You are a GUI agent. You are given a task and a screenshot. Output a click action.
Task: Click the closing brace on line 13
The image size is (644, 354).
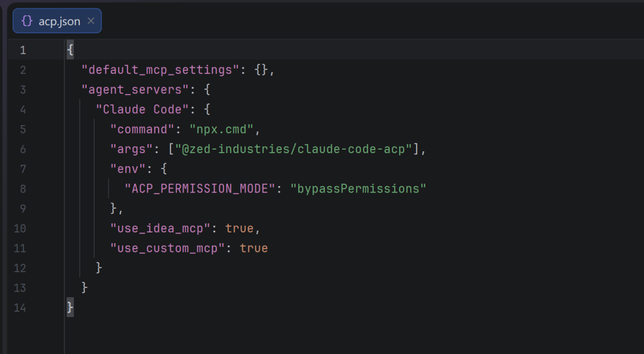85,287
